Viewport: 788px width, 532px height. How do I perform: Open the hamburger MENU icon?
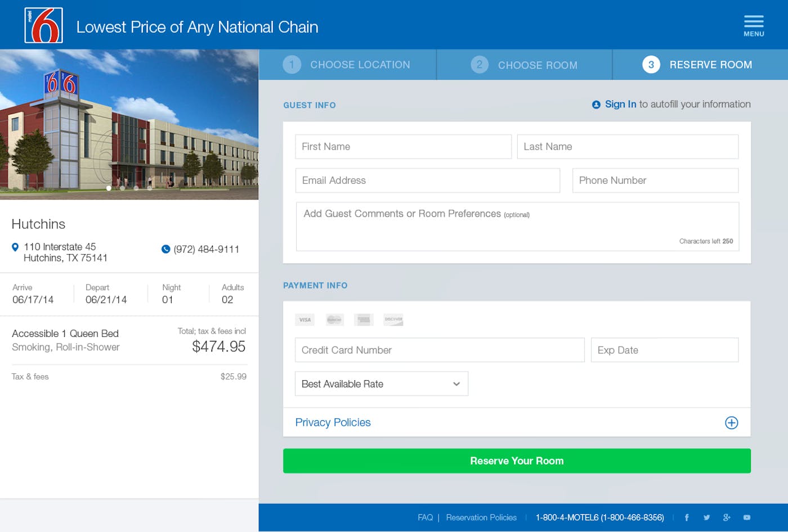coord(754,25)
